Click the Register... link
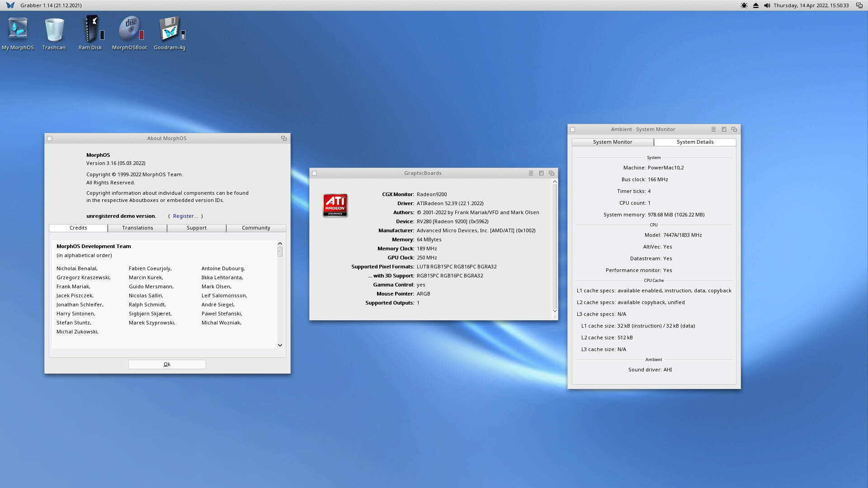The image size is (868, 488). click(185, 216)
